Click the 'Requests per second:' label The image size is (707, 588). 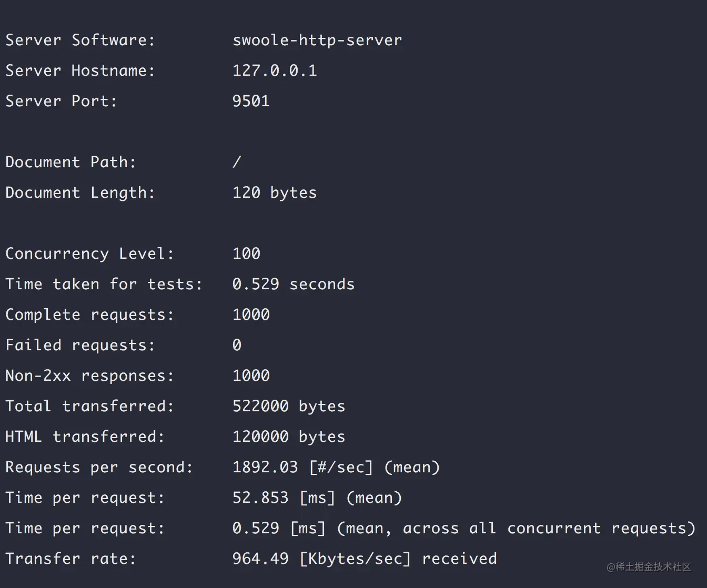[x=99, y=467]
